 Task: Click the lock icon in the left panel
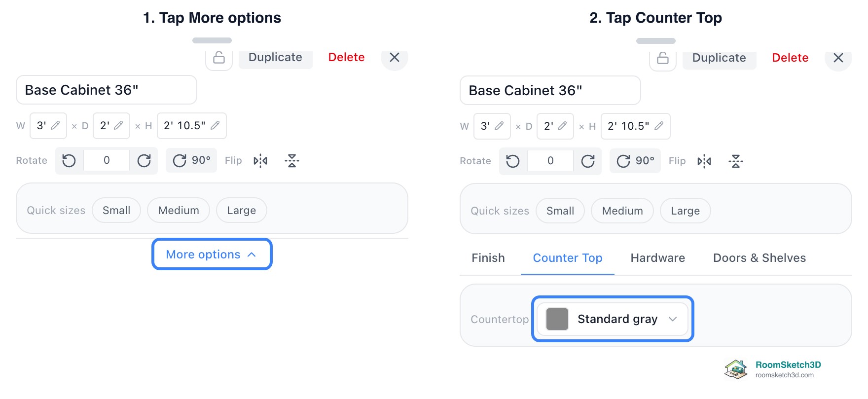pyautogui.click(x=219, y=58)
